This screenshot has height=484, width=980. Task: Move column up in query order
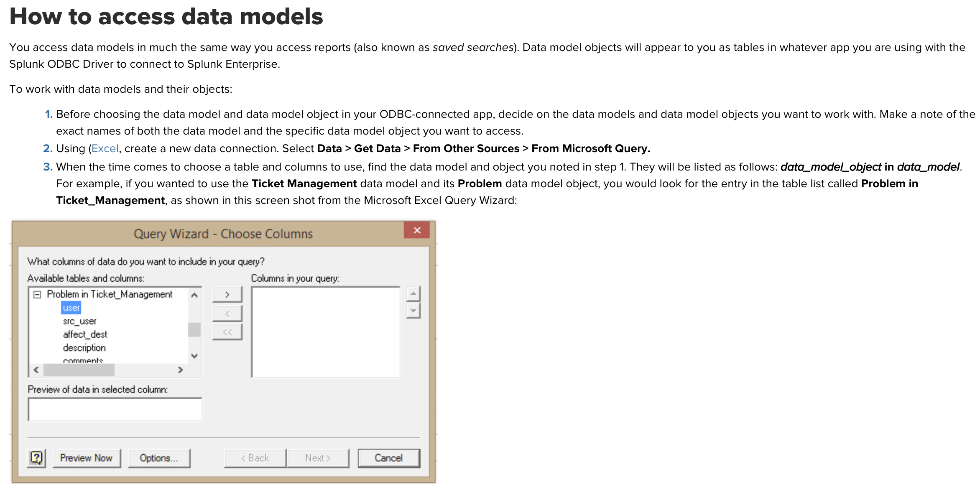(x=413, y=294)
